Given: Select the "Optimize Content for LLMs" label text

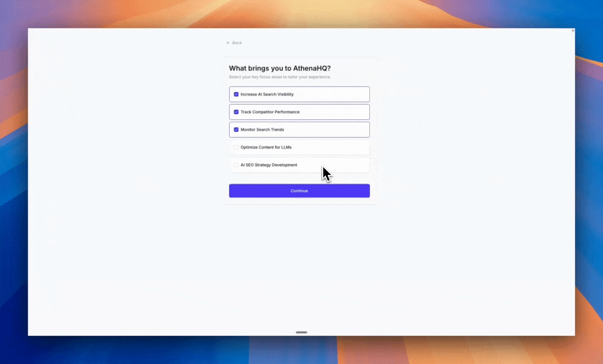Looking at the screenshot, I should 266,148.
